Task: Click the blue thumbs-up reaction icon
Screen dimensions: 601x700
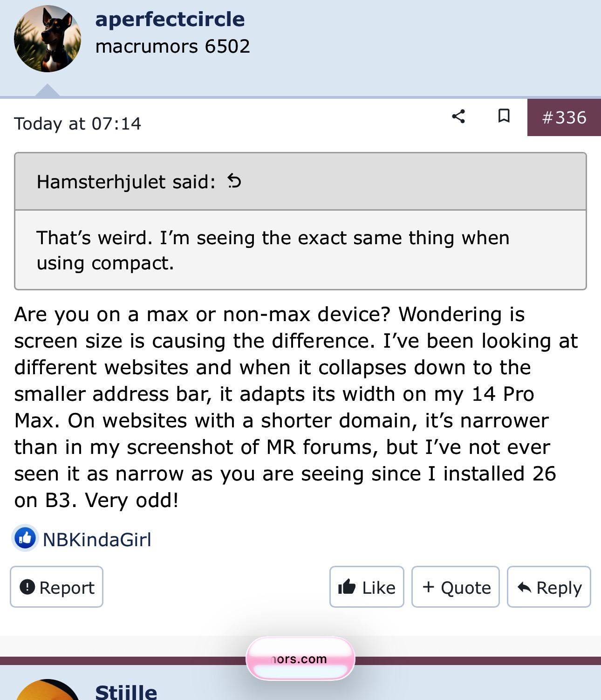Action: coord(25,538)
